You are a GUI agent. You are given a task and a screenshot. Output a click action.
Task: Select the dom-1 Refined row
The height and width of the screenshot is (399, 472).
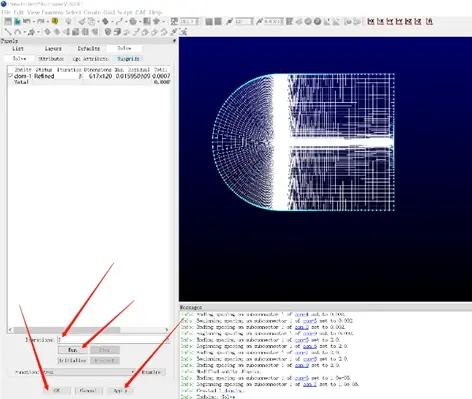click(89, 76)
